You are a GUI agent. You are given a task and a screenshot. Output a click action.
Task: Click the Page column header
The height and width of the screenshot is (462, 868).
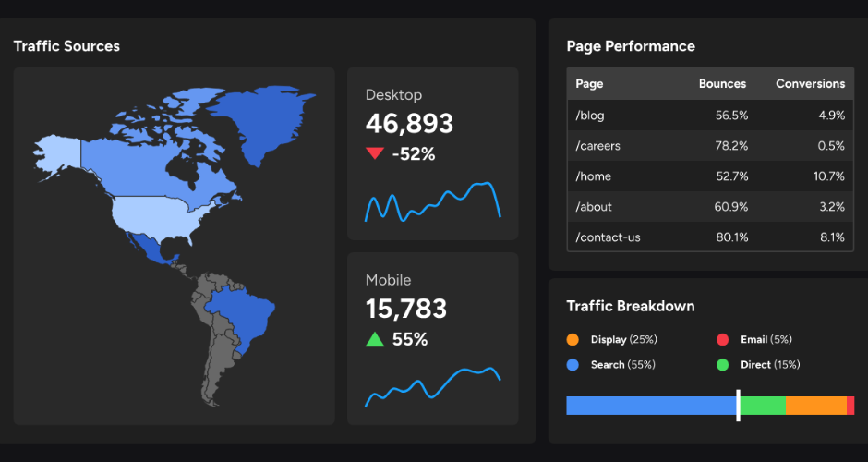[589, 84]
